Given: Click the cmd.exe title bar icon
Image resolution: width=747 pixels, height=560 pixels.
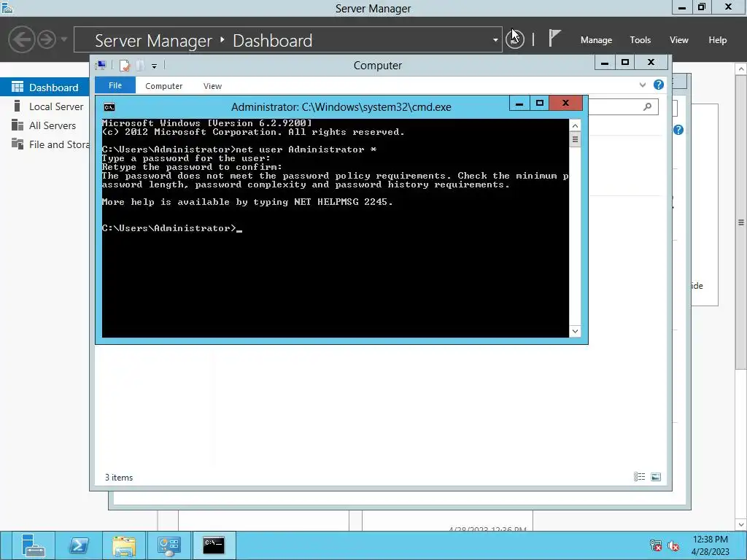Looking at the screenshot, I should pos(109,107).
